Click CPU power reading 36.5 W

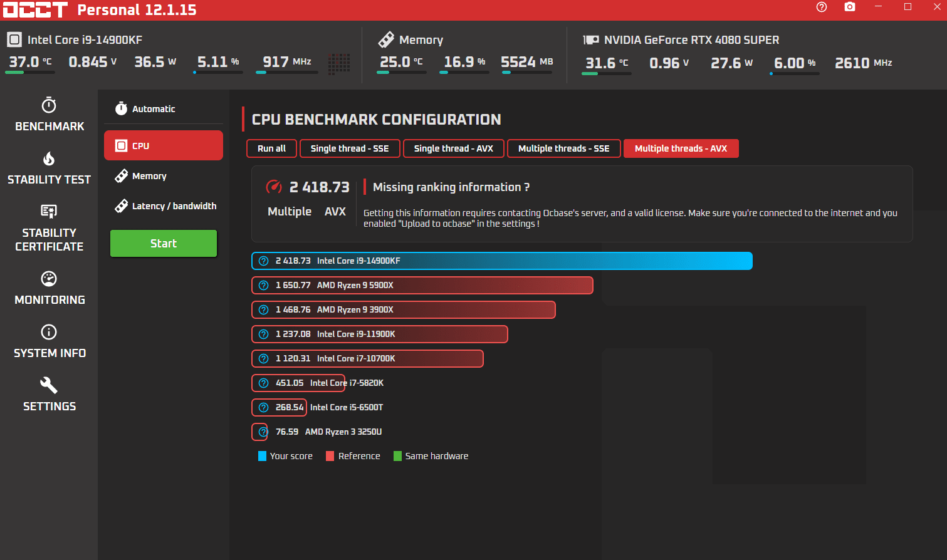[155, 62]
